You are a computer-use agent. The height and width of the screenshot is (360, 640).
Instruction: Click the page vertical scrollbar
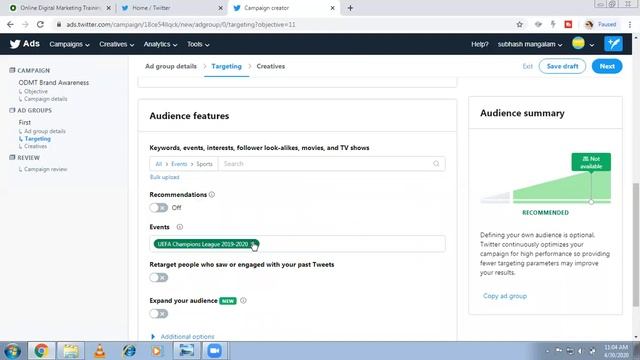pyautogui.click(x=636, y=245)
